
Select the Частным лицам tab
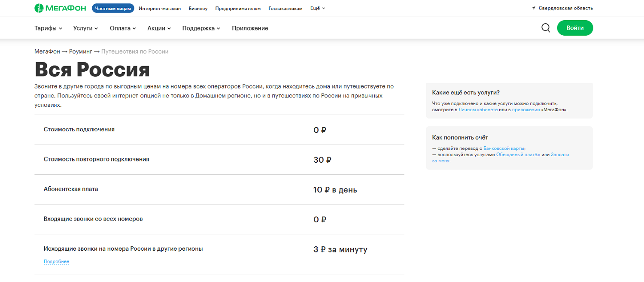click(x=113, y=8)
